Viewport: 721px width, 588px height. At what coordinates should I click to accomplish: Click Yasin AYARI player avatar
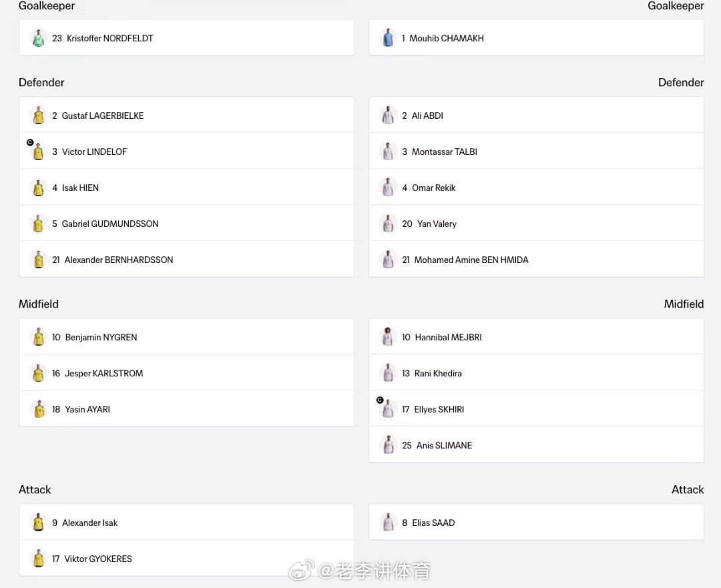(39, 409)
